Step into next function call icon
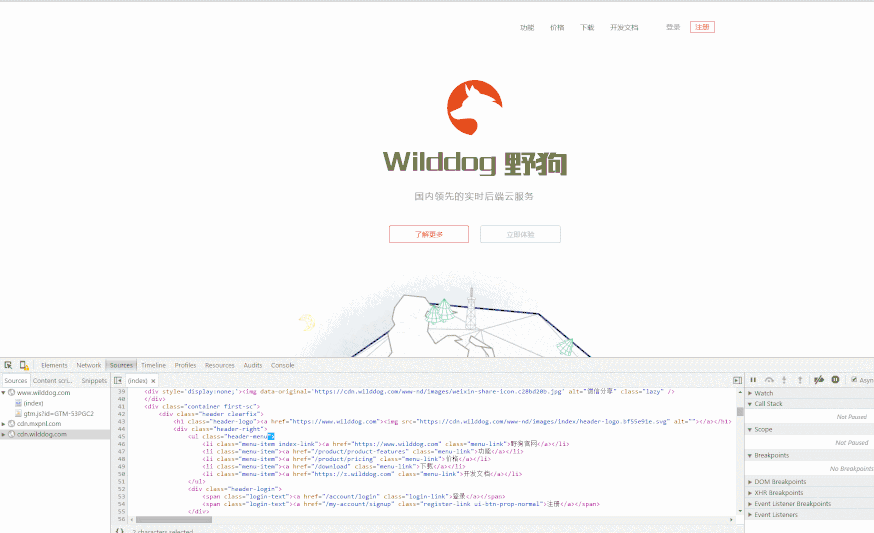This screenshot has width=874, height=533. tap(784, 380)
